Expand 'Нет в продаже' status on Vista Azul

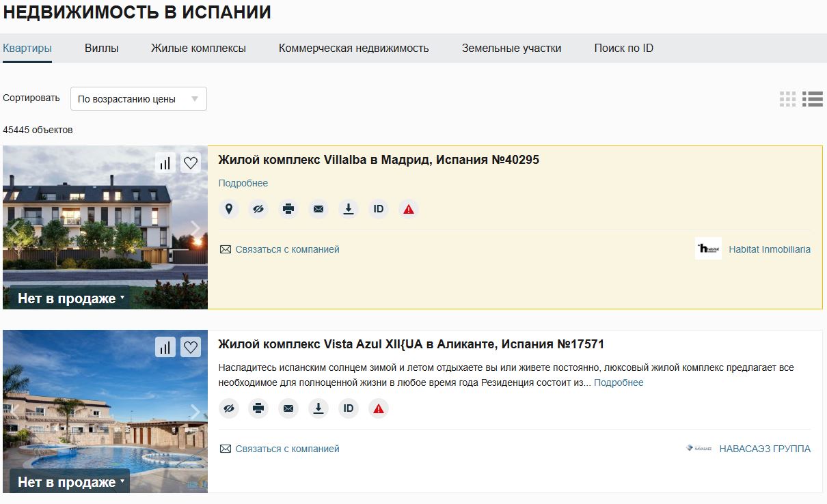[70, 482]
